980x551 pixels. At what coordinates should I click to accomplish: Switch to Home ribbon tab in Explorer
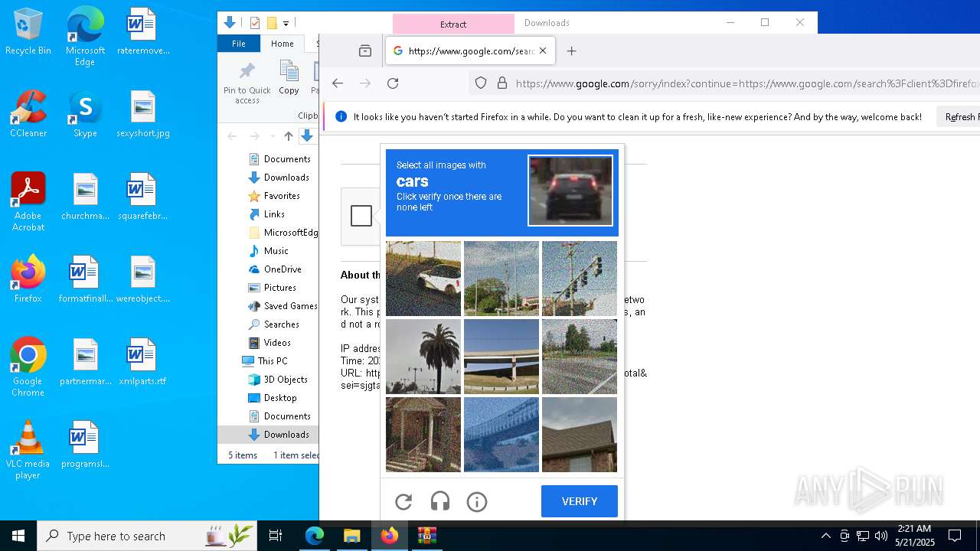(283, 44)
